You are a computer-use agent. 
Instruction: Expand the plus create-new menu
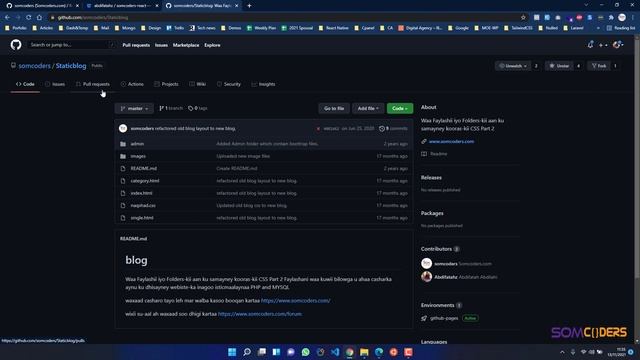603,45
